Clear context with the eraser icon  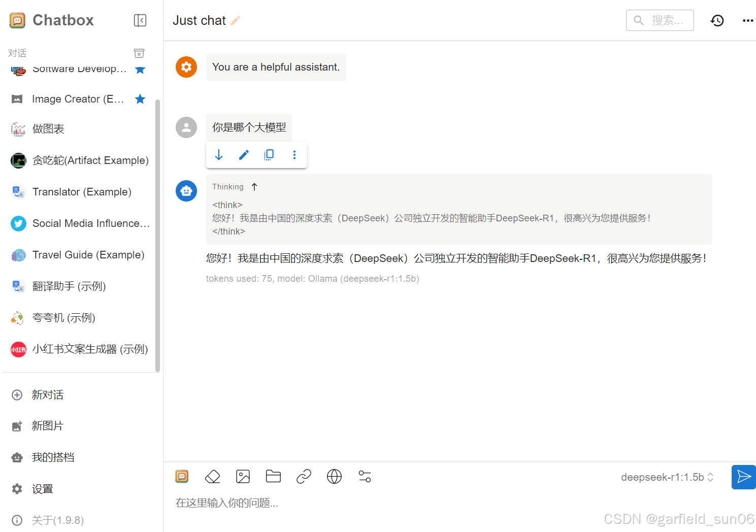pos(212,476)
